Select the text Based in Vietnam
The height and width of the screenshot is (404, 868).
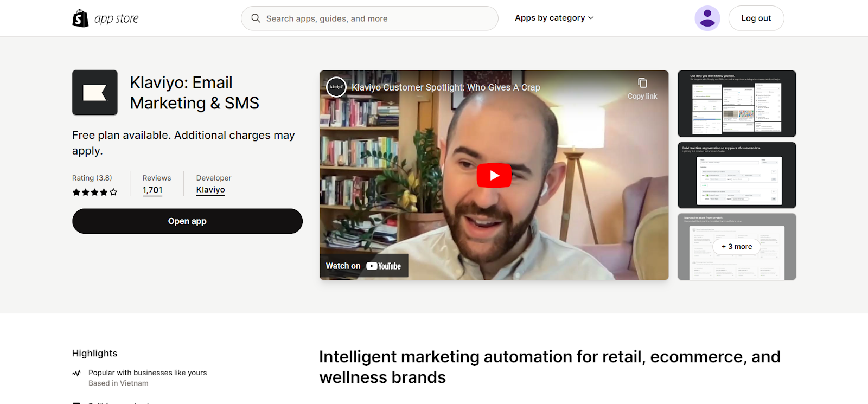coord(118,383)
